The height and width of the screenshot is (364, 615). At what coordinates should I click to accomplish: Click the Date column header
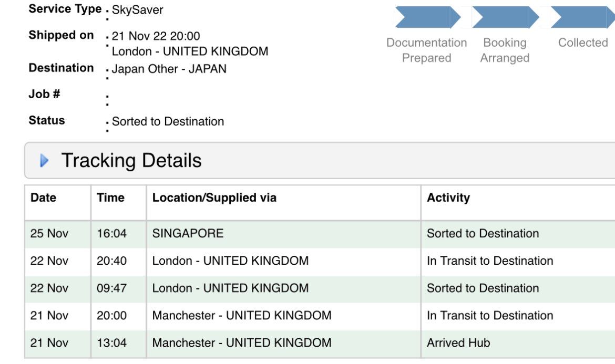pyautogui.click(x=43, y=197)
